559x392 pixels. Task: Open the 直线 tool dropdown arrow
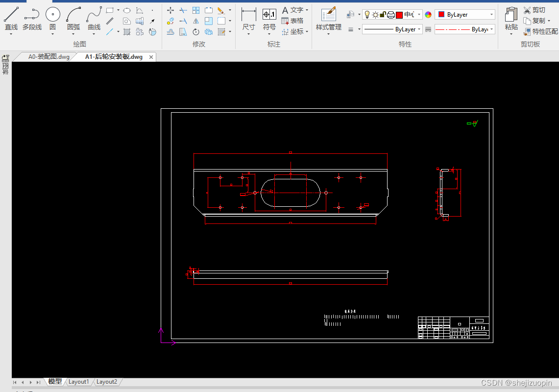click(x=11, y=34)
